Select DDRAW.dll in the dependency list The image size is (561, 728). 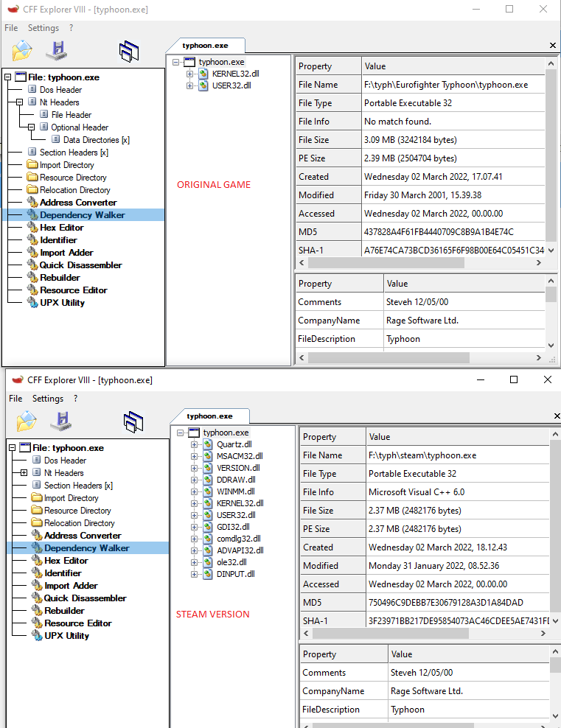235,480
